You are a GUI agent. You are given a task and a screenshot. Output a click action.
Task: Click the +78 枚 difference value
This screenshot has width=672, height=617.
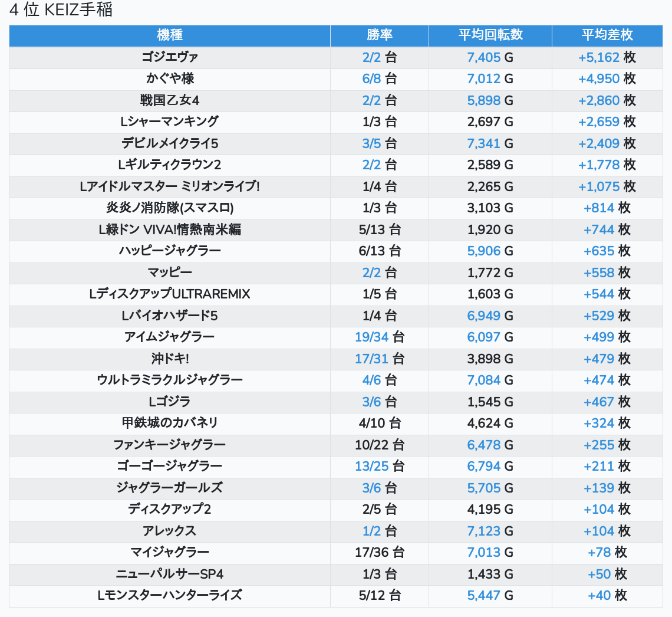point(607,553)
